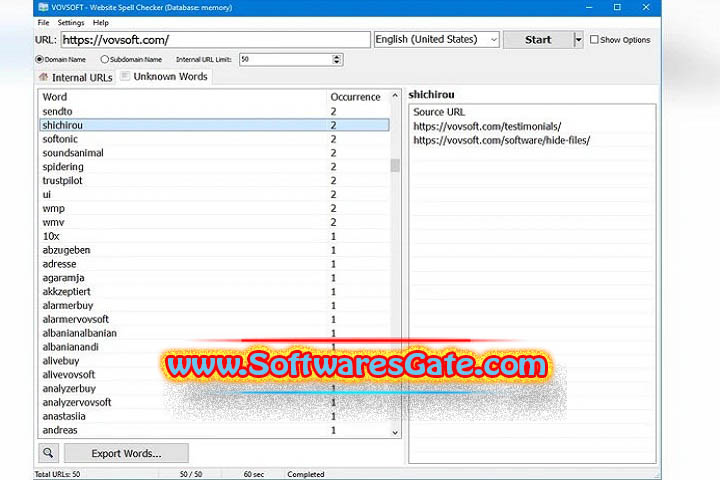Screen dimensions: 720x480
Task: Select the Domain Name radio button
Action: click(x=39, y=59)
